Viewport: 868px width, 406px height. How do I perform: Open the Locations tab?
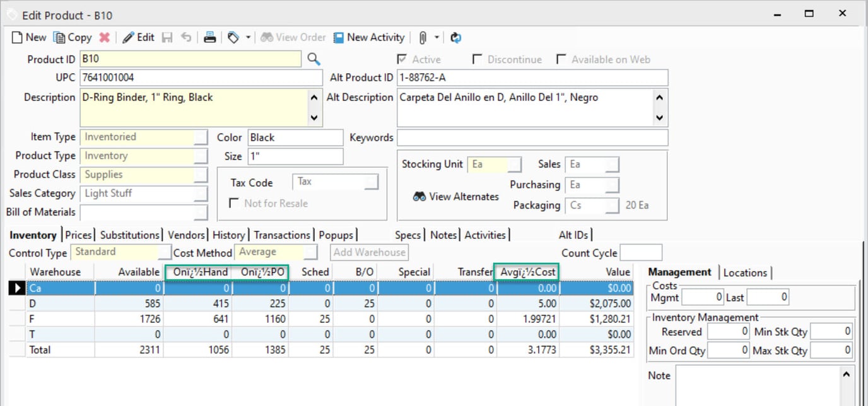click(x=745, y=272)
